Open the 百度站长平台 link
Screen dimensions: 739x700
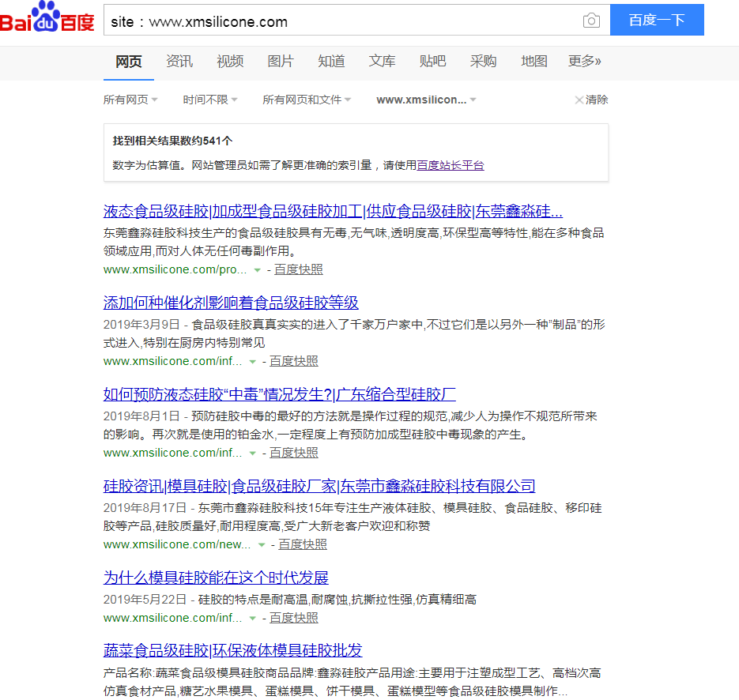point(451,165)
